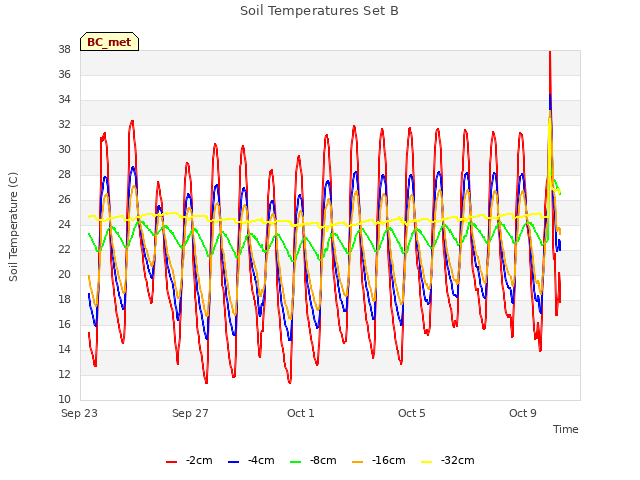Click the Sep 27 x-axis tick label
The height and width of the screenshot is (480, 640).
click(190, 413)
